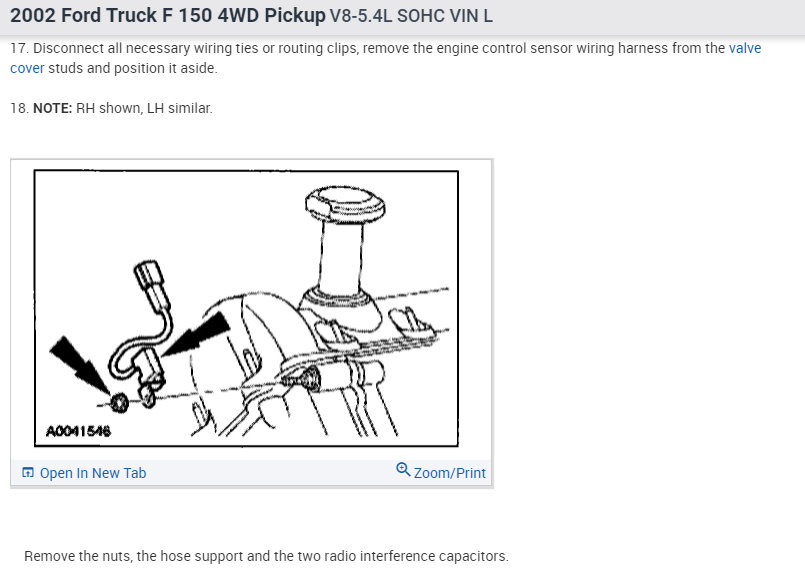Click the 2002 Ford Truck F 150 title
Screen dimensions: 805x587
click(168, 15)
